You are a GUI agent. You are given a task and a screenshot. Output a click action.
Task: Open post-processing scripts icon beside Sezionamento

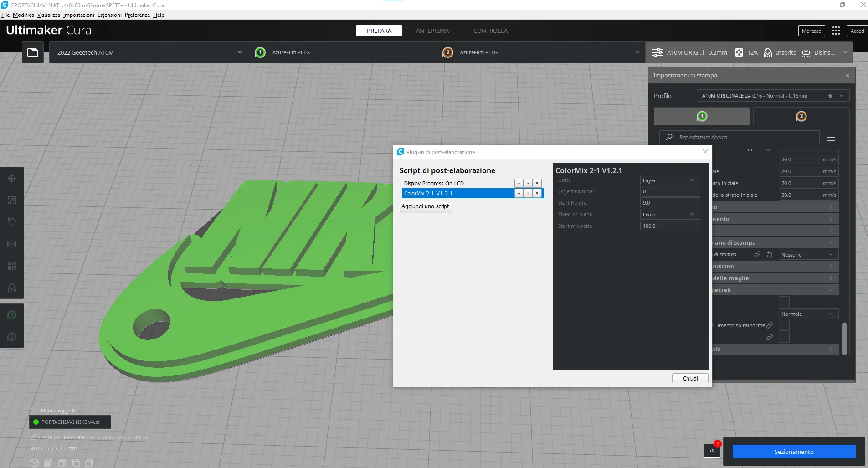pos(712,451)
